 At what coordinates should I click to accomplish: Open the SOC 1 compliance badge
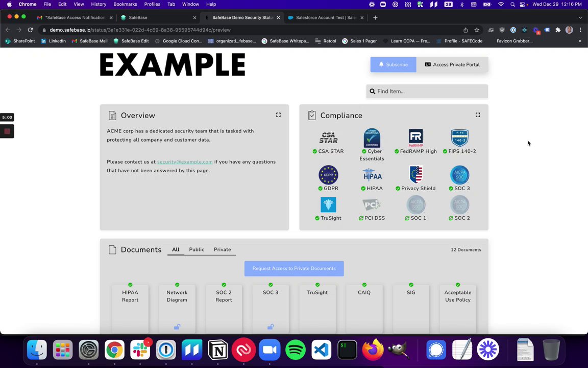(x=415, y=204)
